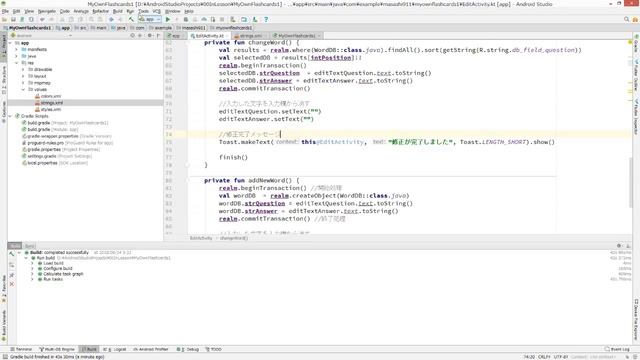Collapse the values folder
The height and width of the screenshot is (360, 640).
coord(23,89)
